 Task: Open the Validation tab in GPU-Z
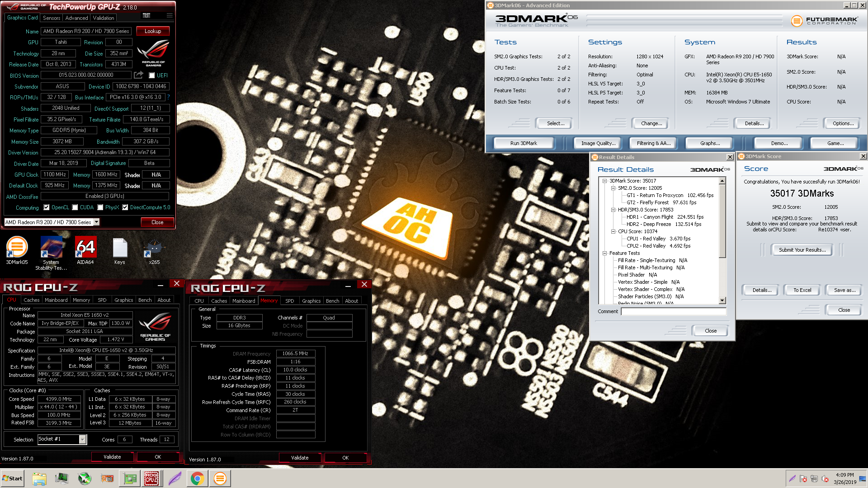click(x=104, y=18)
